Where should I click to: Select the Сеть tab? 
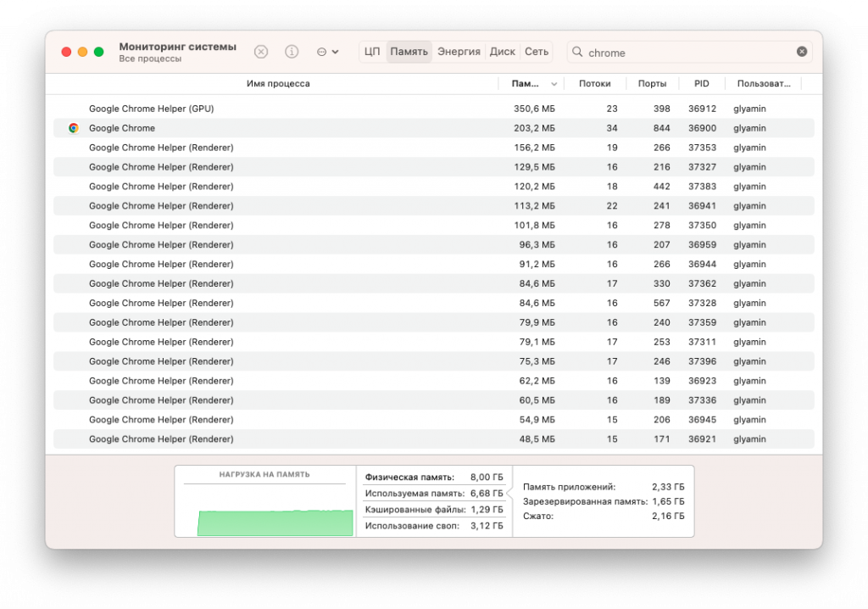[536, 52]
